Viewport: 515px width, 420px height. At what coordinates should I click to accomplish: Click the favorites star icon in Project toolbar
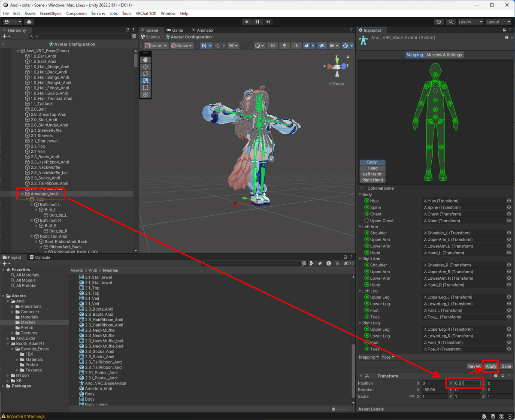tap(337, 263)
